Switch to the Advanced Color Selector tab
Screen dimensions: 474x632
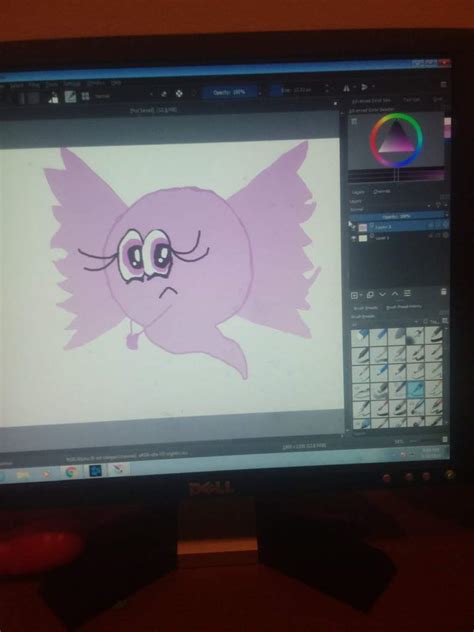point(370,101)
